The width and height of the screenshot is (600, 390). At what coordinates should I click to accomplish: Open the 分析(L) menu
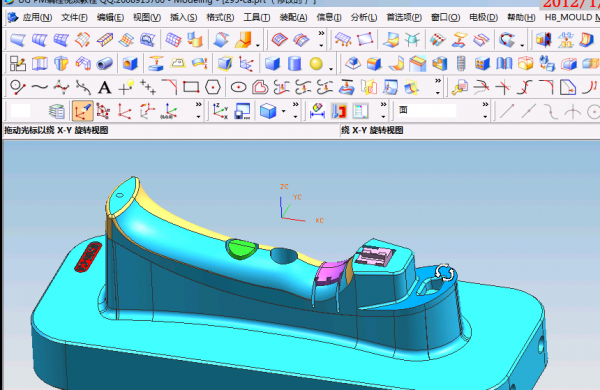[364, 18]
